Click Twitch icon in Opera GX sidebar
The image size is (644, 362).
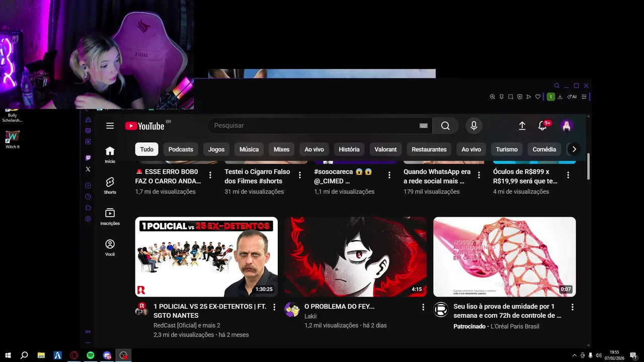coord(88,158)
